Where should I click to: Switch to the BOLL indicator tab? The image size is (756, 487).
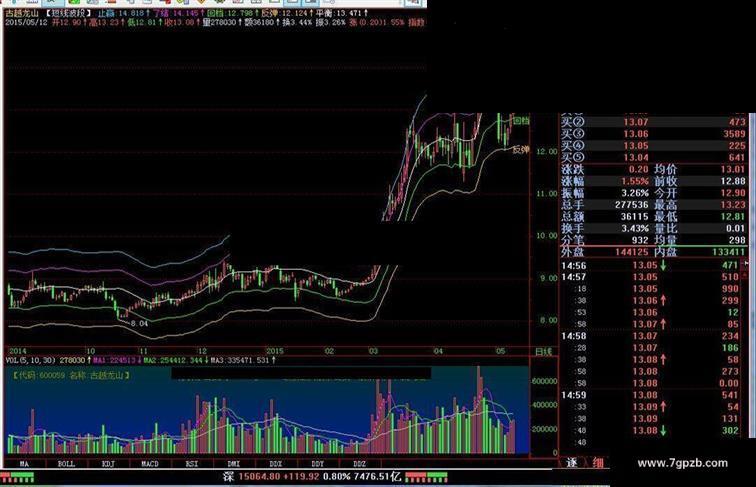coord(66,464)
